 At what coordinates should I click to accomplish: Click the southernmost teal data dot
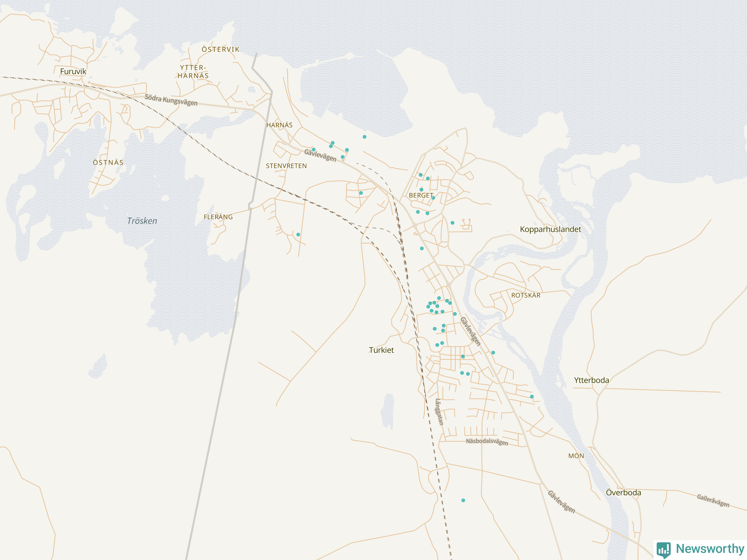click(x=463, y=500)
